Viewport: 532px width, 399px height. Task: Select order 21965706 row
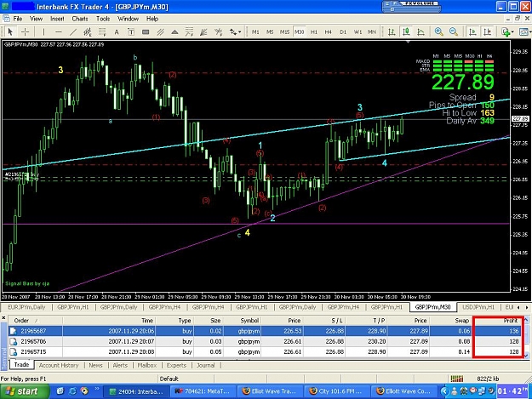[x=266, y=341]
